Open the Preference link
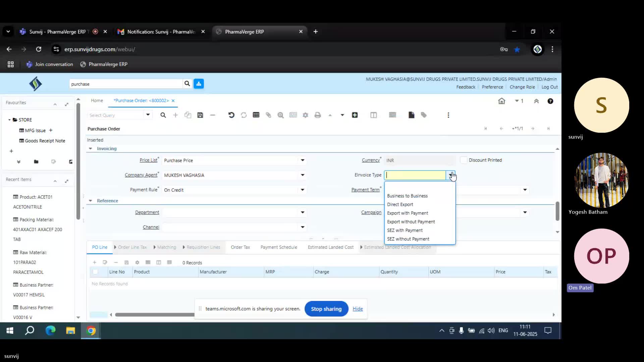This screenshot has height=362, width=644. (492, 87)
